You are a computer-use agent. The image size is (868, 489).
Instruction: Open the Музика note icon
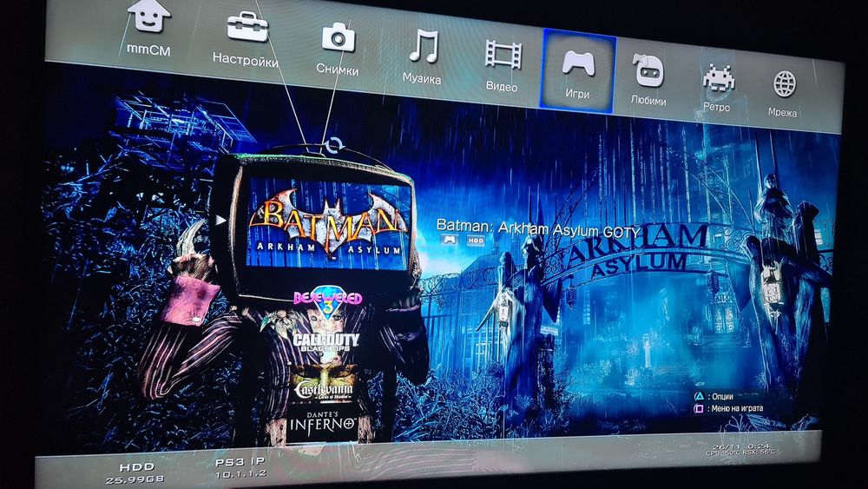coord(424,47)
